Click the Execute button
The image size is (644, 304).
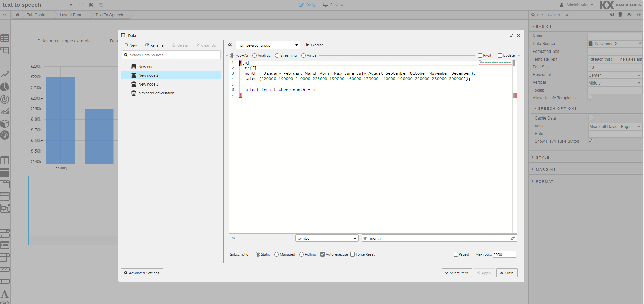[314, 45]
